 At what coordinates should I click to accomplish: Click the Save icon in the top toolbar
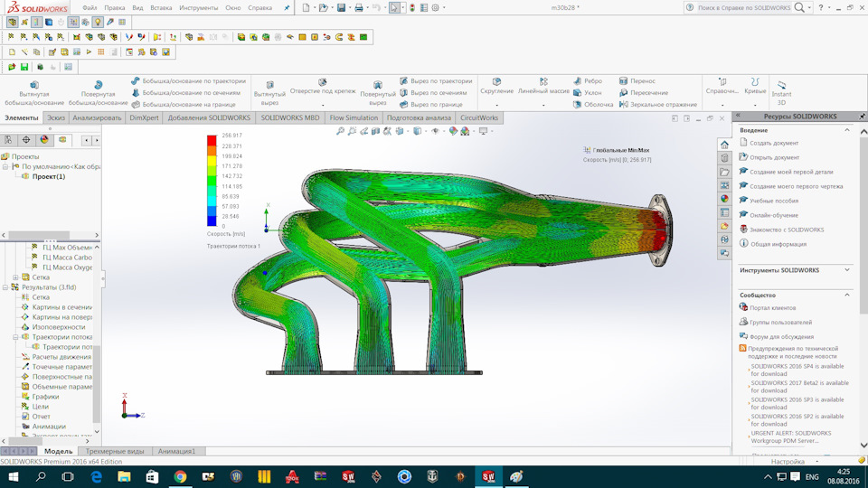[341, 7]
